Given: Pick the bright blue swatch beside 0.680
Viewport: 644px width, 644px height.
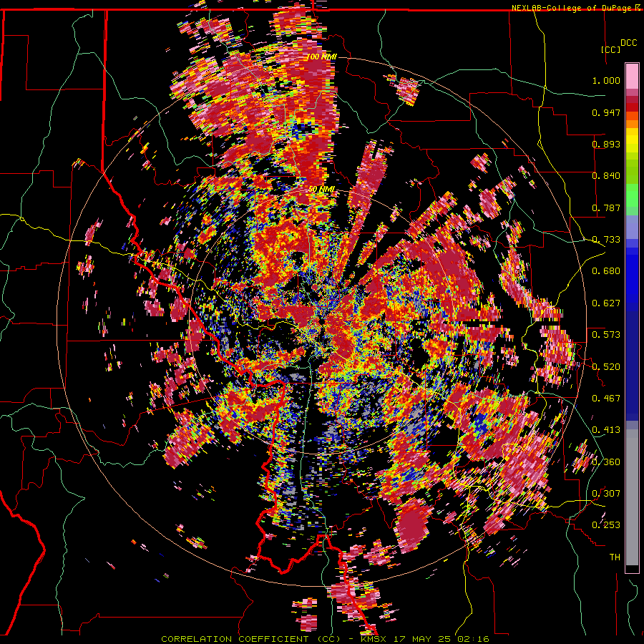Looking at the screenshot, I should point(632,273).
